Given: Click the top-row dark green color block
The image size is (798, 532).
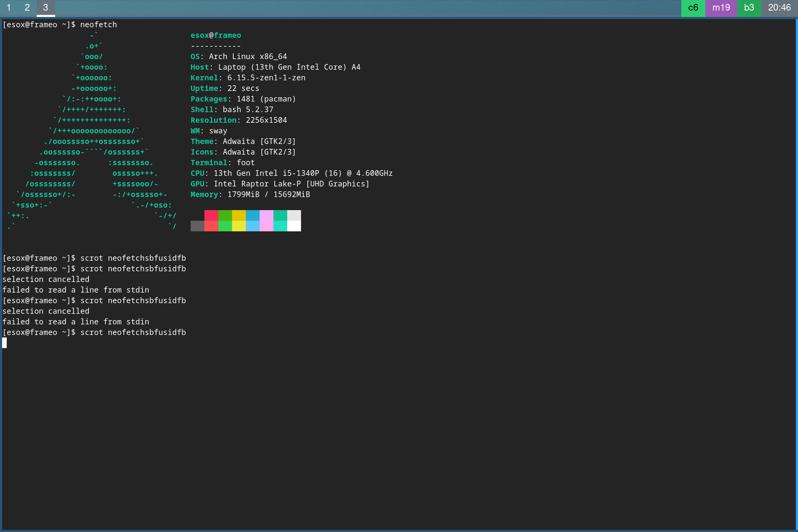Looking at the screenshot, I should pos(225,215).
